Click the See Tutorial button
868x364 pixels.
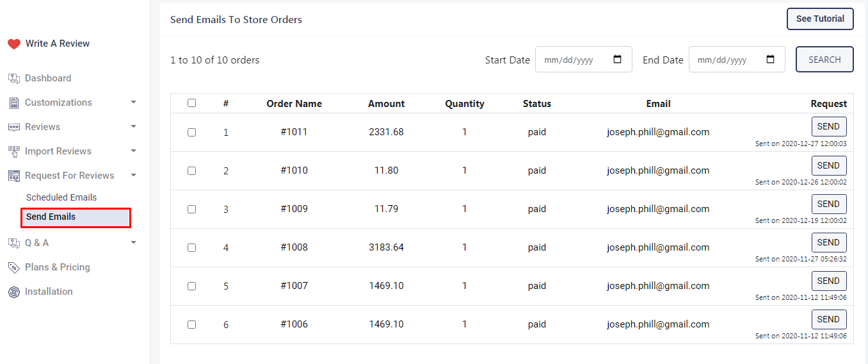(x=819, y=19)
